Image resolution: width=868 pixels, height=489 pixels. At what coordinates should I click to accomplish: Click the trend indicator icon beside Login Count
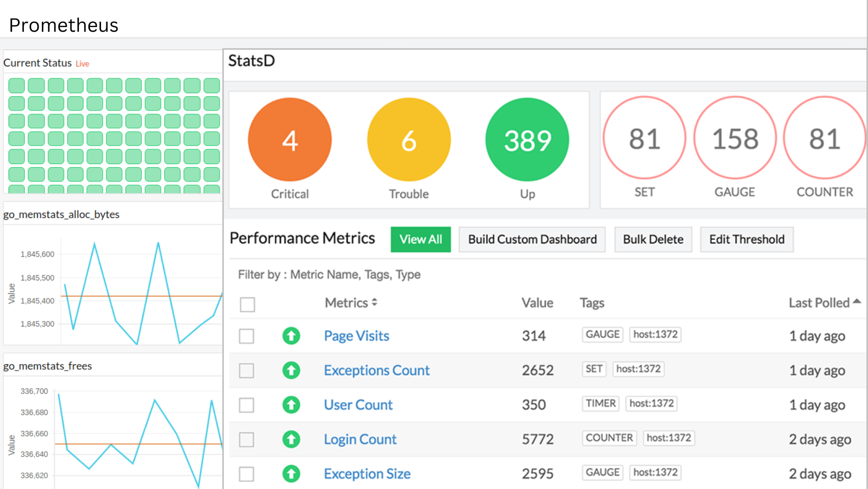pyautogui.click(x=291, y=439)
